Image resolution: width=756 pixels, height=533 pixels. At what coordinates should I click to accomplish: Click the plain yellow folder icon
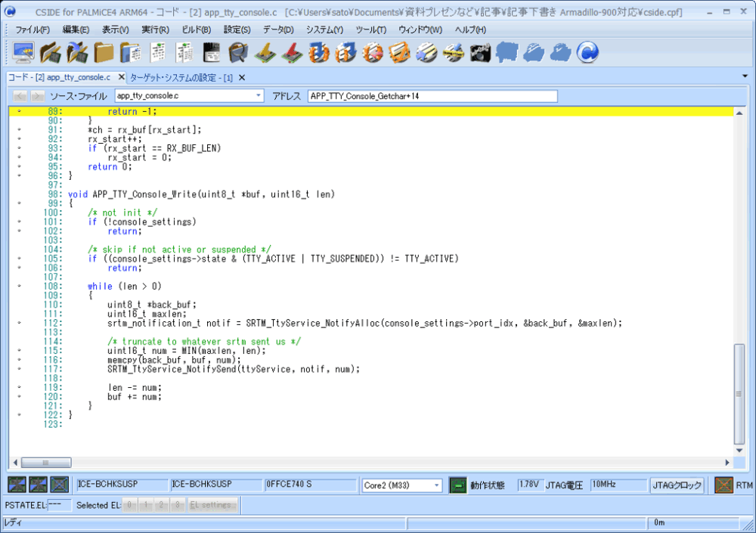click(x=104, y=52)
